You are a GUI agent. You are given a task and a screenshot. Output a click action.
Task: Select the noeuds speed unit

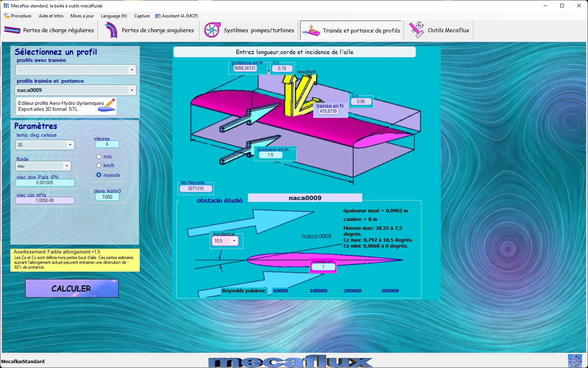[x=99, y=175]
